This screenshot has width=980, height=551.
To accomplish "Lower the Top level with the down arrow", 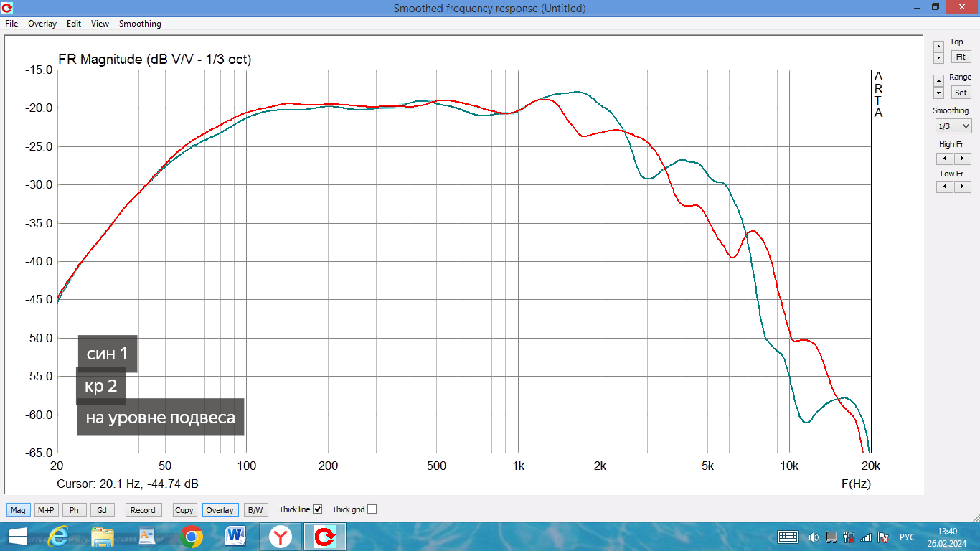I will pos(938,57).
